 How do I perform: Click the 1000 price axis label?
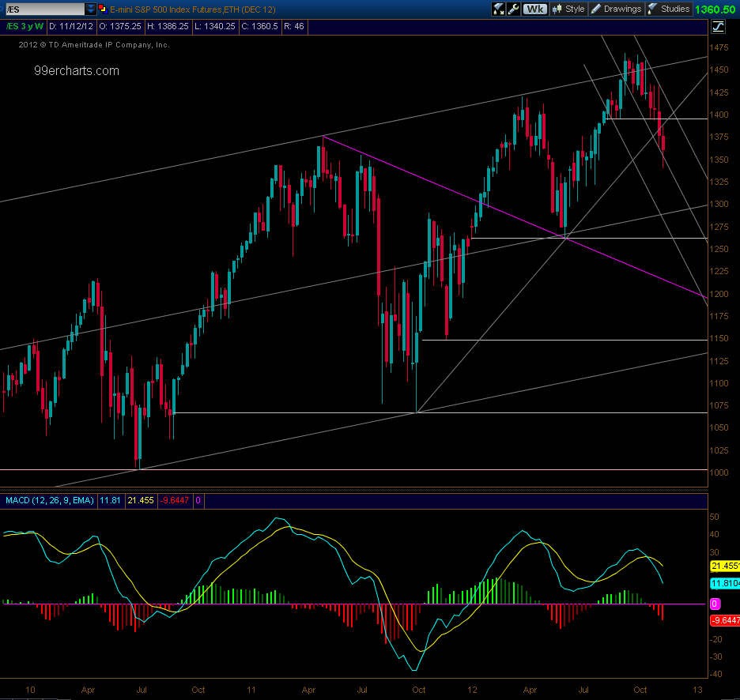[719, 472]
